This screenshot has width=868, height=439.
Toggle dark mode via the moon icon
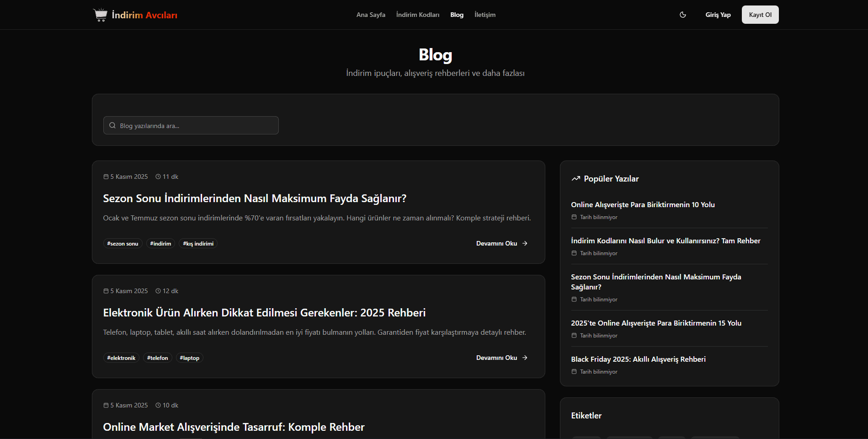pos(682,15)
